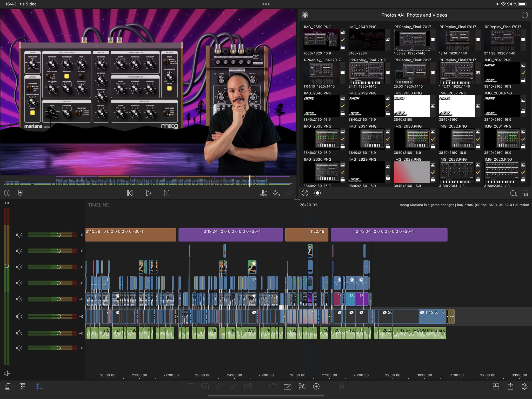Toggle the blue audio mixer icon
The height and width of the screenshot is (399, 532).
click(38, 387)
